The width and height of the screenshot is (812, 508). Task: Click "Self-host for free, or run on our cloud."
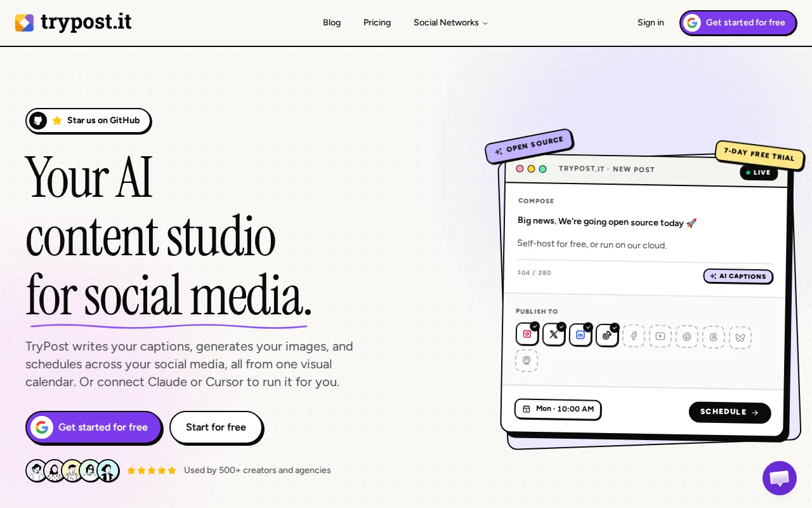click(x=592, y=244)
